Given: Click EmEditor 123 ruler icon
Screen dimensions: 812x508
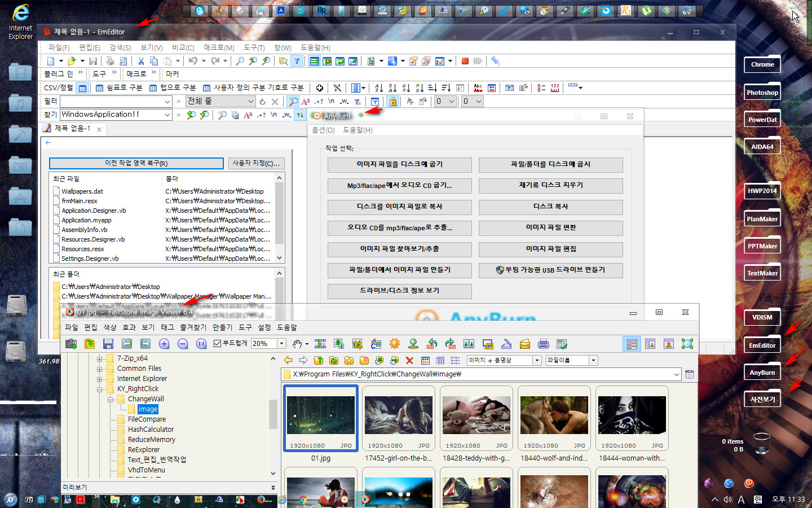Looking at the screenshot, I should pyautogui.click(x=555, y=87).
